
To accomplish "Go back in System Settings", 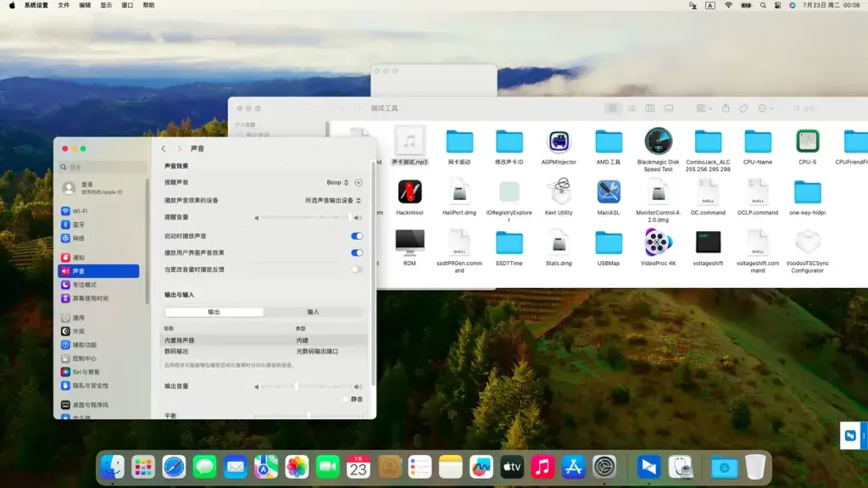I will coord(164,149).
